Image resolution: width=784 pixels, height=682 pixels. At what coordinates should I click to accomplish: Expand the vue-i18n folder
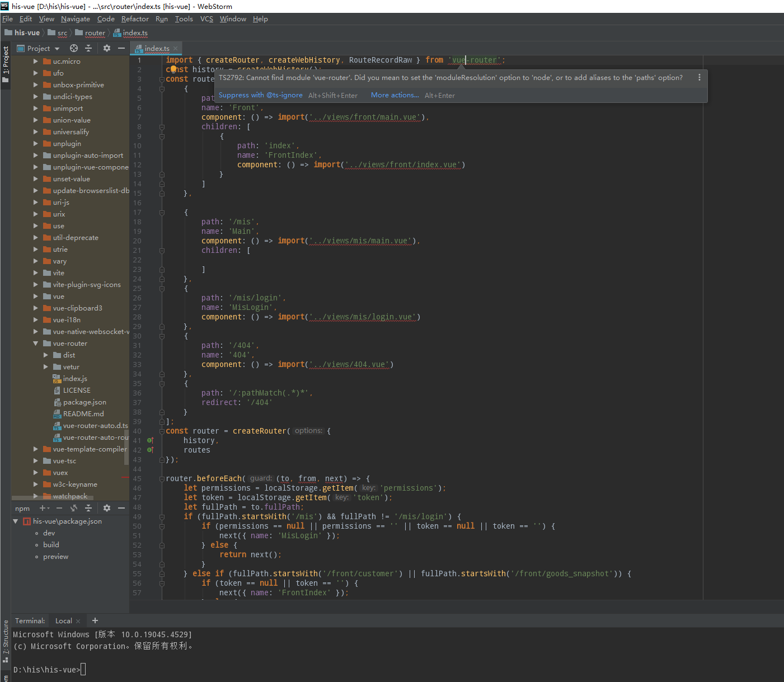(x=36, y=320)
